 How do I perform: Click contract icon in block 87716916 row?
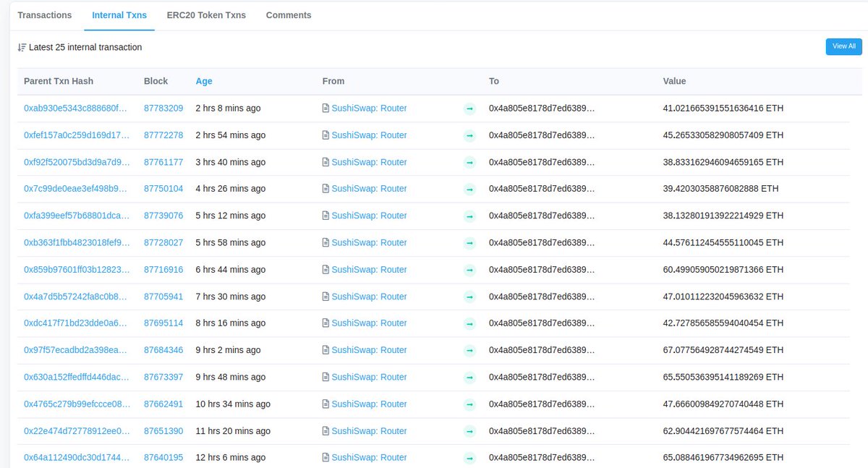click(x=325, y=270)
